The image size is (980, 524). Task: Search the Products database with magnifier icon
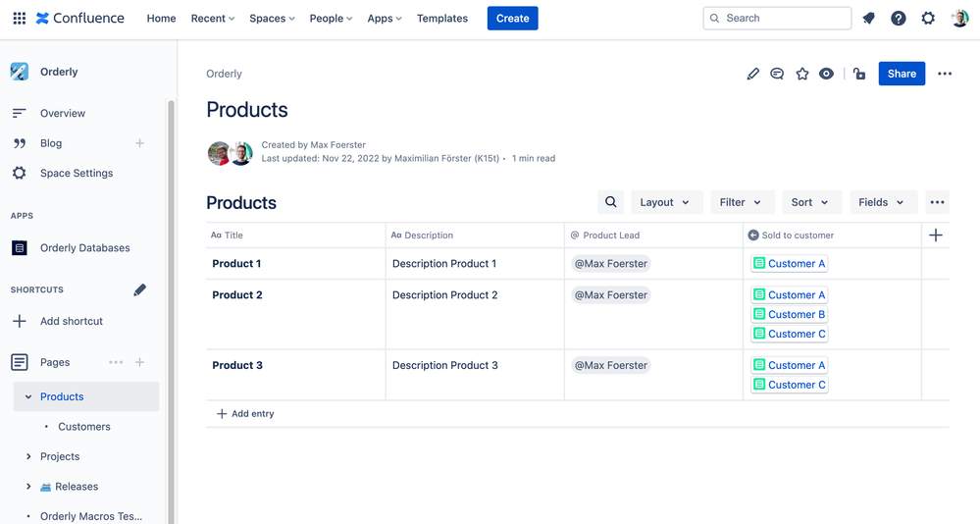click(610, 202)
